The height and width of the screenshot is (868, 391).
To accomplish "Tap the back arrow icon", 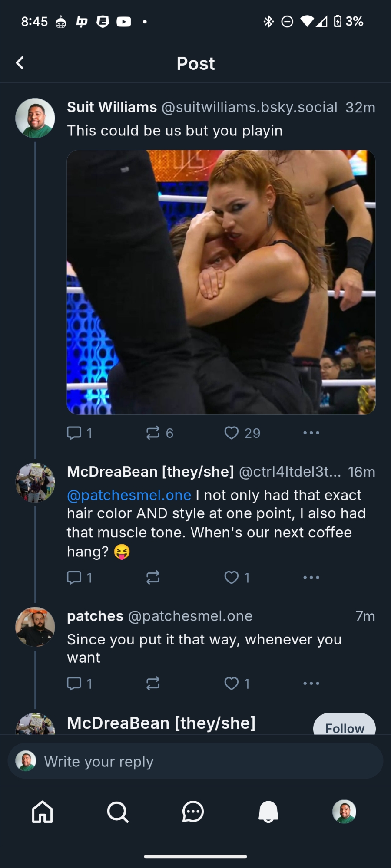I will [20, 63].
